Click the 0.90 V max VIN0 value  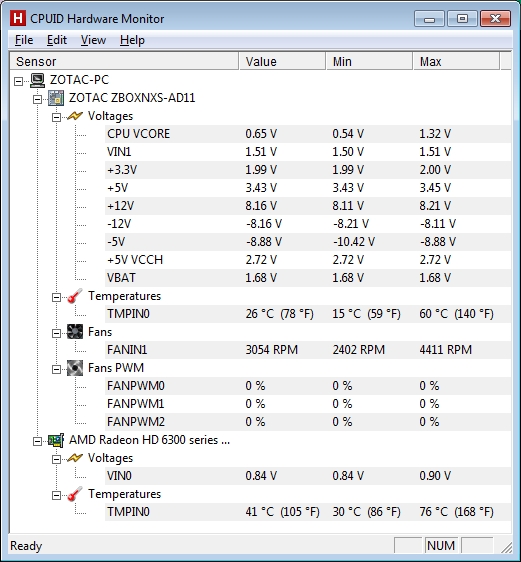click(435, 476)
